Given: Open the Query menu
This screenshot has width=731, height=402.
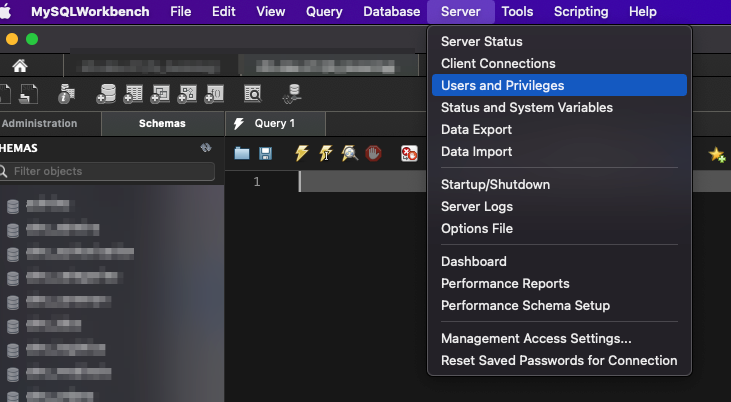Looking at the screenshot, I should 324,12.
